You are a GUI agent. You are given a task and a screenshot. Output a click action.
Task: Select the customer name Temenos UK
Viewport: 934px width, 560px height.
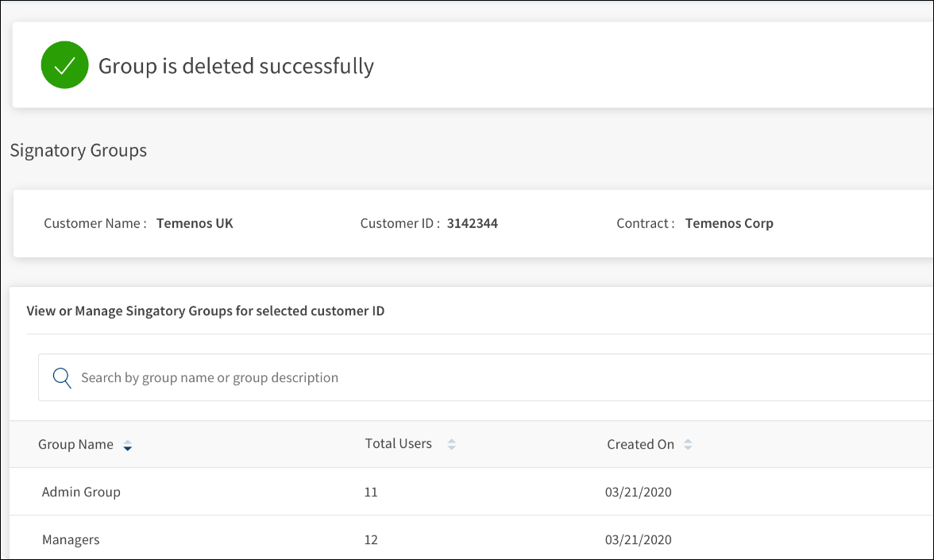(x=195, y=223)
